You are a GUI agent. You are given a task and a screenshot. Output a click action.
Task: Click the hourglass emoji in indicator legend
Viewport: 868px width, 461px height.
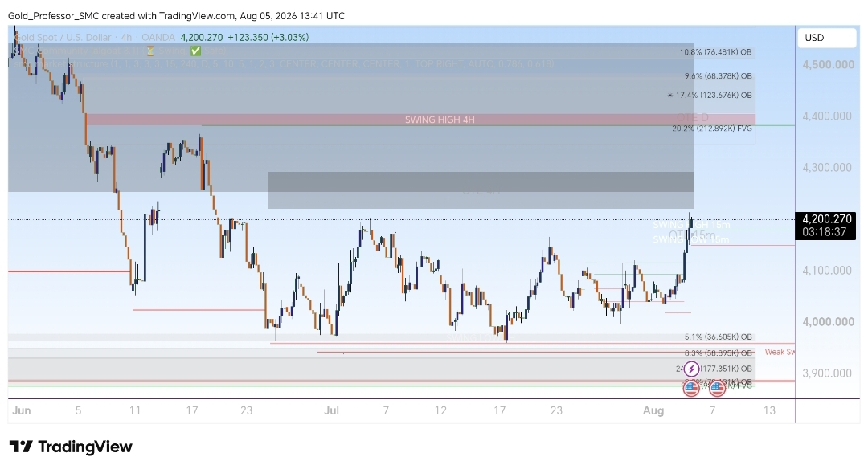tap(150, 51)
